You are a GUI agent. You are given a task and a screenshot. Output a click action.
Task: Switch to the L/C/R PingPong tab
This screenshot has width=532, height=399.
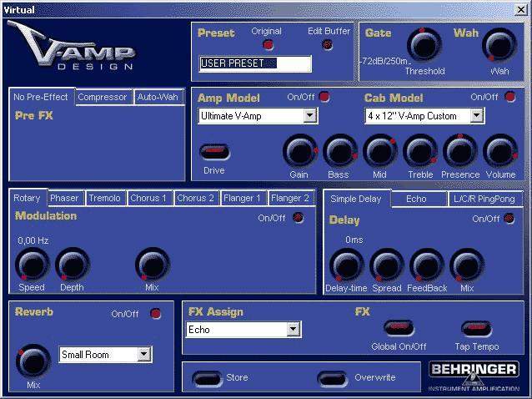coord(484,199)
